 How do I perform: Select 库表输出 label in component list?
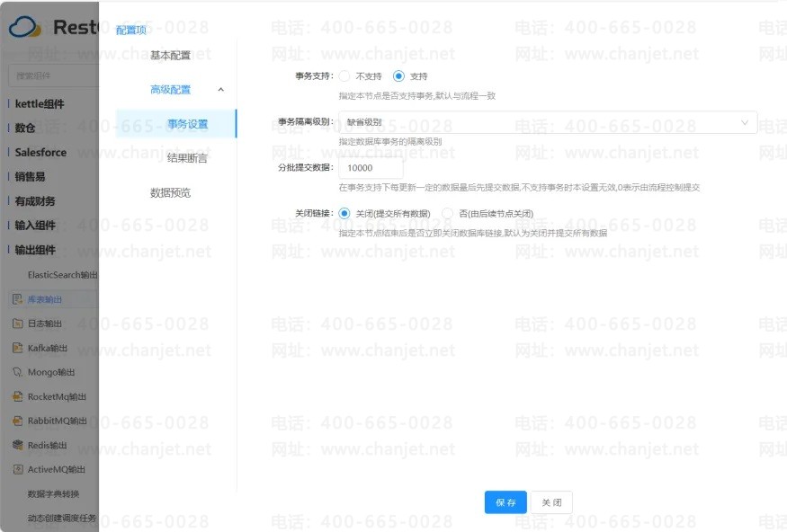coord(45,299)
